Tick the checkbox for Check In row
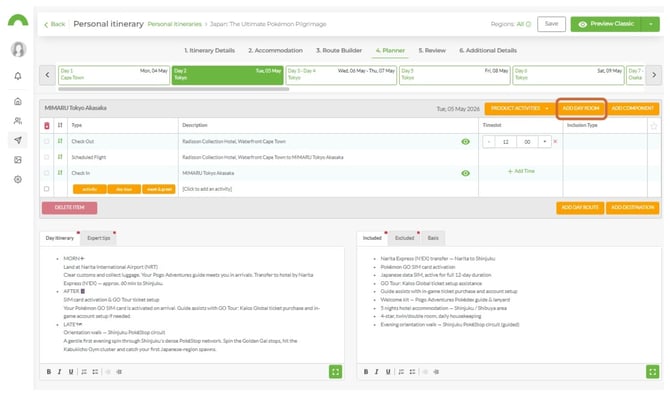 tap(47, 173)
